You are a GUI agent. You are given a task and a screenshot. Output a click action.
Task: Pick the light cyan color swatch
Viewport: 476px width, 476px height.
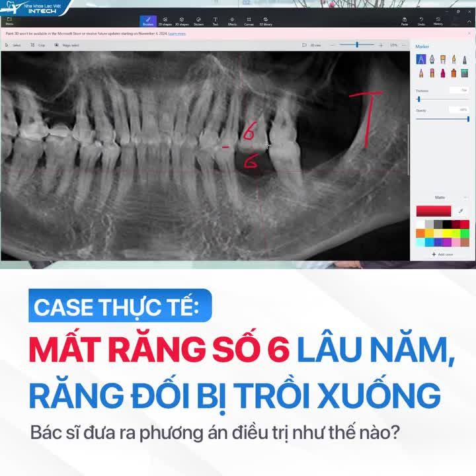click(420, 242)
